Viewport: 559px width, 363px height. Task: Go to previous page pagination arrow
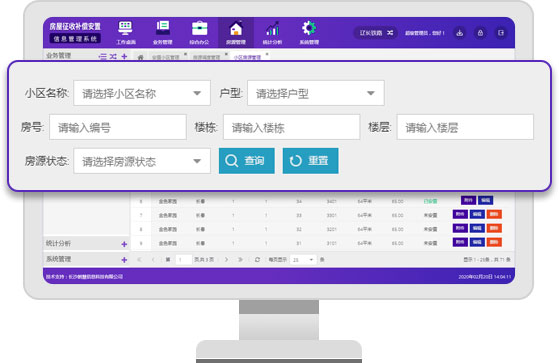[153, 260]
